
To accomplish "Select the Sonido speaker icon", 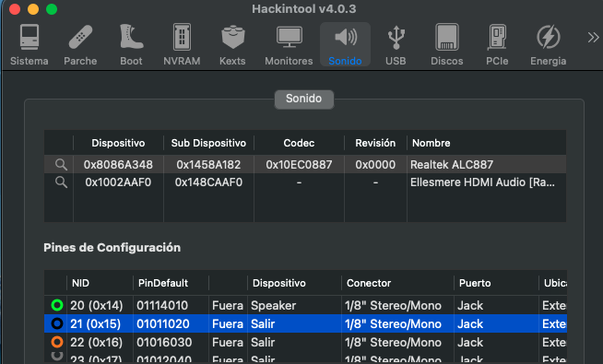I will 346,37.
